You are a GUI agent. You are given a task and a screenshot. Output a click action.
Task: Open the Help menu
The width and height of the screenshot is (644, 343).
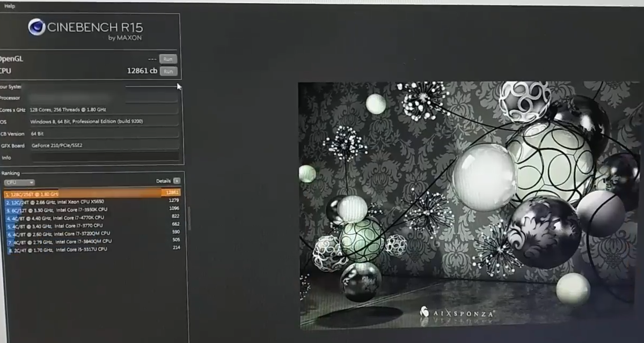(x=10, y=6)
